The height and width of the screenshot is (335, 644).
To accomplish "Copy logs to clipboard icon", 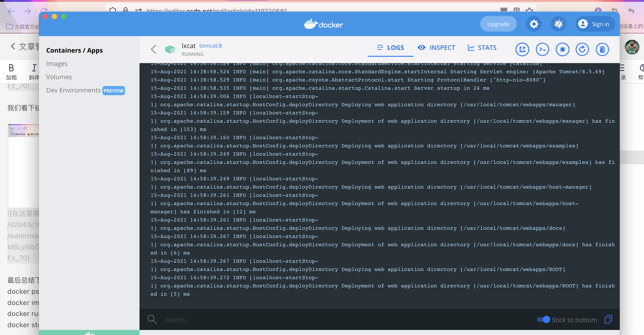I will (x=608, y=319).
